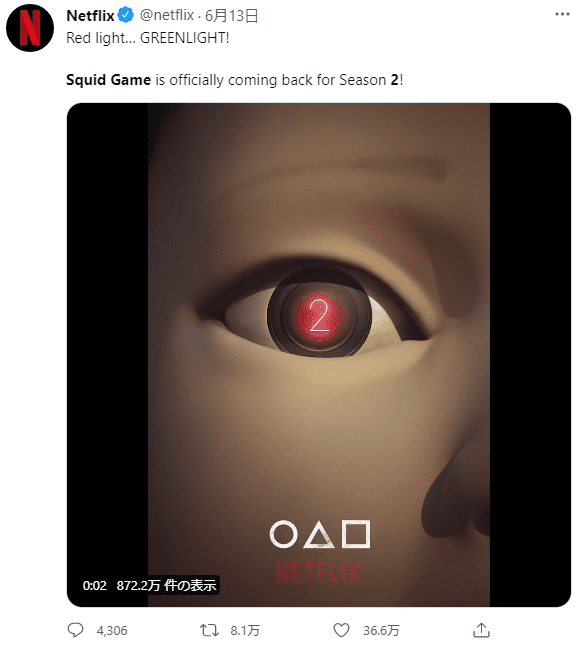The image size is (583, 657).
Task: Click the Squid Game Season 2 tweet text
Action: [x=235, y=80]
